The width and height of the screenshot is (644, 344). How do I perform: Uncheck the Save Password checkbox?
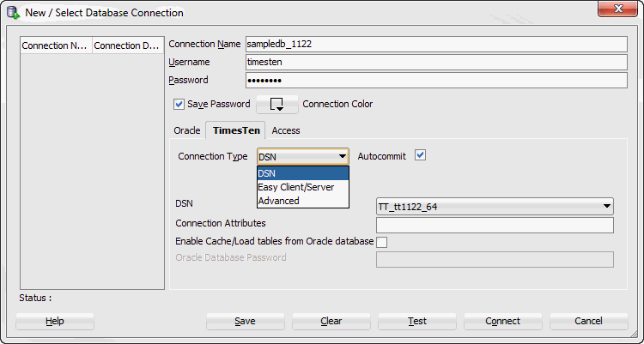pos(179,105)
